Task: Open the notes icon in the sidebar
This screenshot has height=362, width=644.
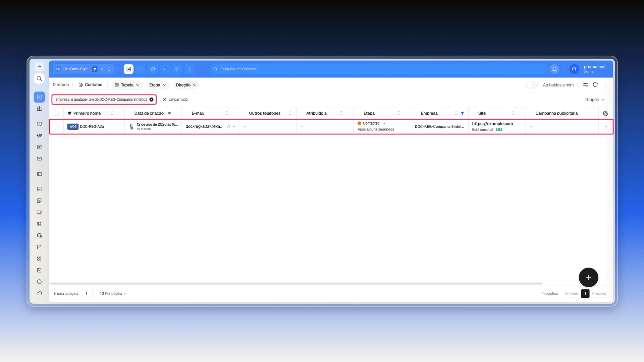Action: click(39, 201)
